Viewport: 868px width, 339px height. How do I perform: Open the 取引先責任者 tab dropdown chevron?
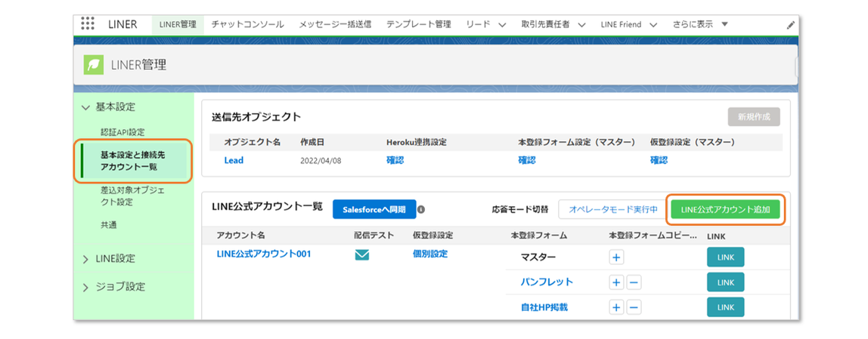coord(581,25)
